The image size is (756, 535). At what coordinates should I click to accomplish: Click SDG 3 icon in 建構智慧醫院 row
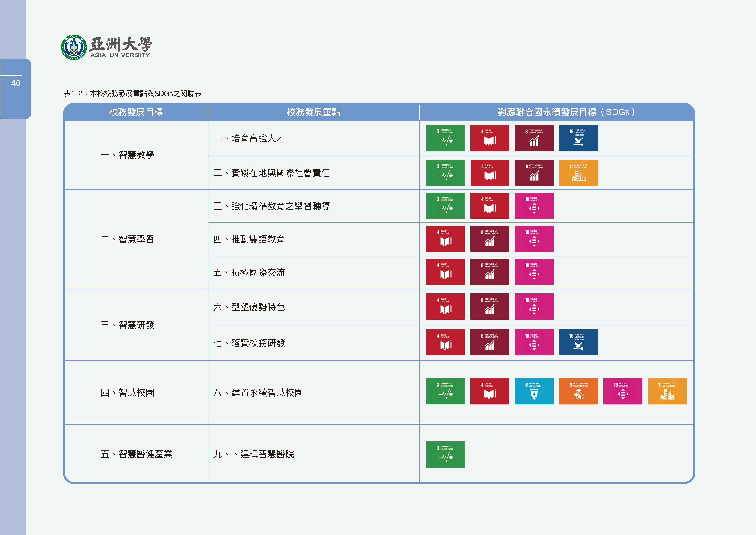coord(445,454)
